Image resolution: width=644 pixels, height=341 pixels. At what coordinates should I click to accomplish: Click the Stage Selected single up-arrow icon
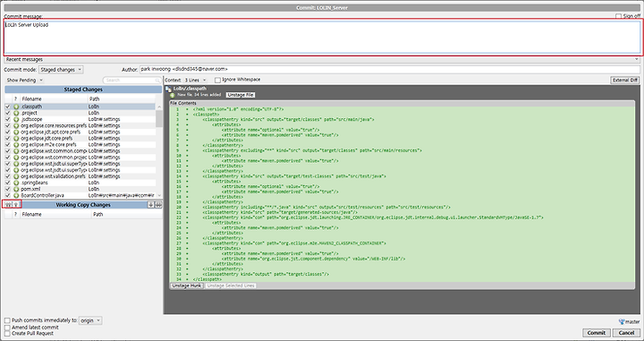pos(16,205)
